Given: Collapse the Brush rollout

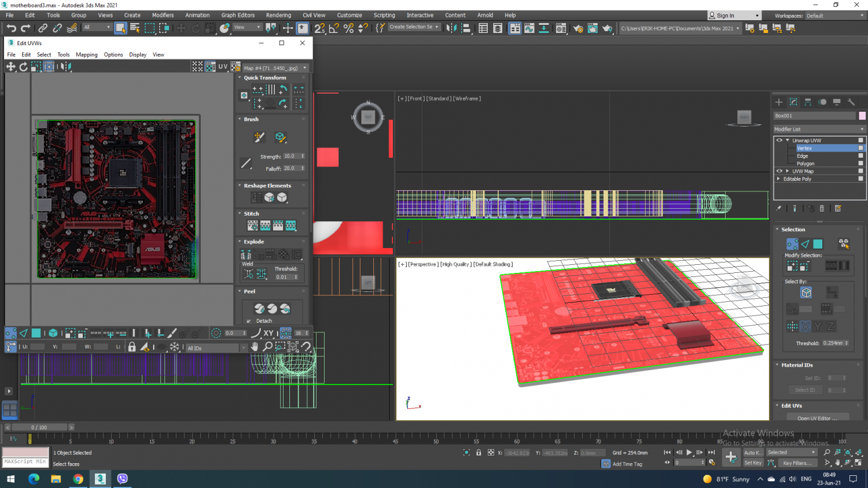Looking at the screenshot, I should [x=240, y=119].
